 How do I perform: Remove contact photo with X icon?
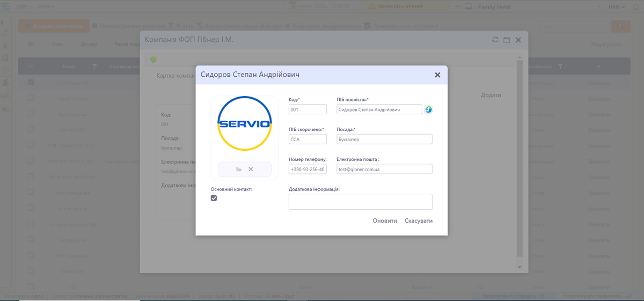coord(251,170)
